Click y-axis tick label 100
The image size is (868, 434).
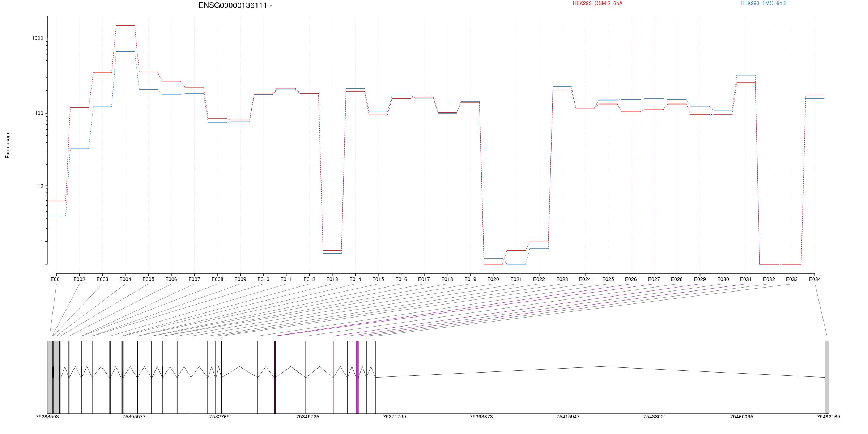pos(39,113)
